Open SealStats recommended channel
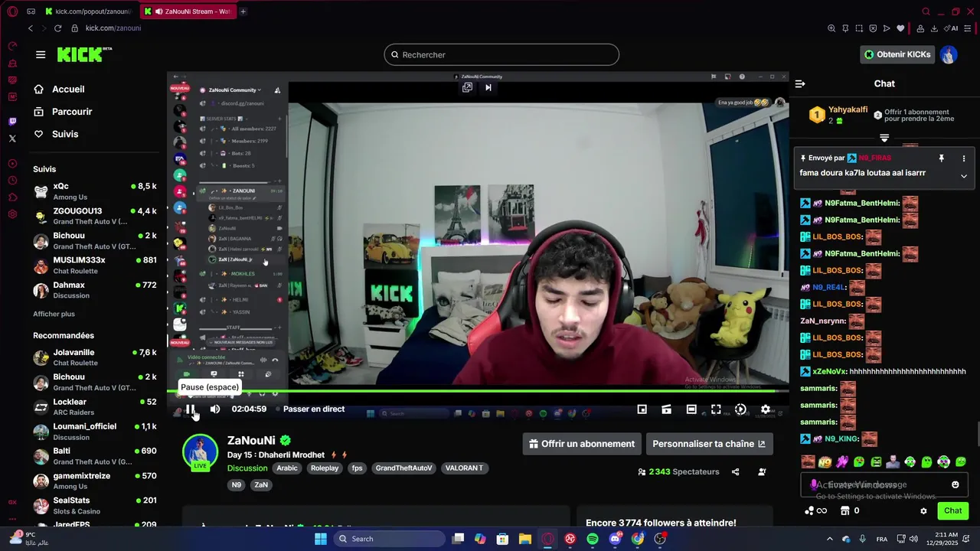980x551 pixels. (95, 505)
